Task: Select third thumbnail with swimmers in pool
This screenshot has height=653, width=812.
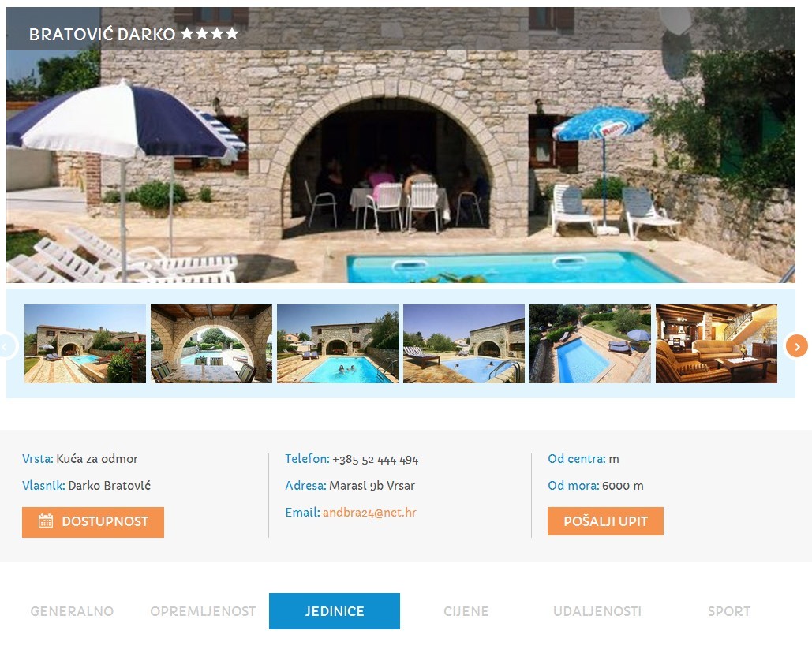Action: [338, 344]
